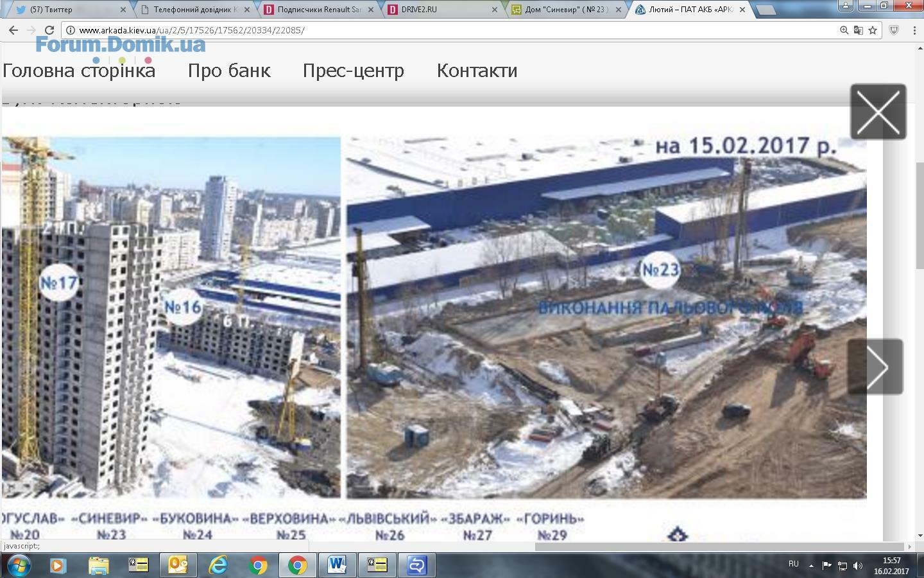Open a new browser tab
The image size is (924, 578).
pyautogui.click(x=766, y=10)
